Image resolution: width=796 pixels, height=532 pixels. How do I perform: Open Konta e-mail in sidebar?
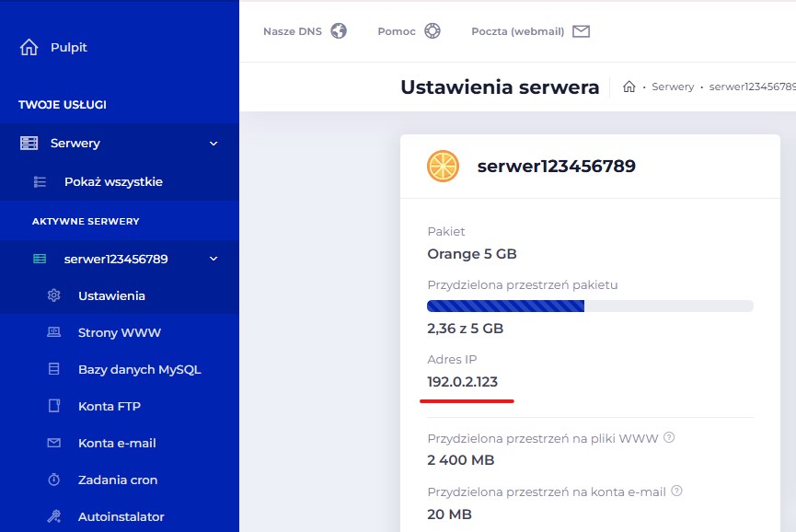pyautogui.click(x=117, y=443)
